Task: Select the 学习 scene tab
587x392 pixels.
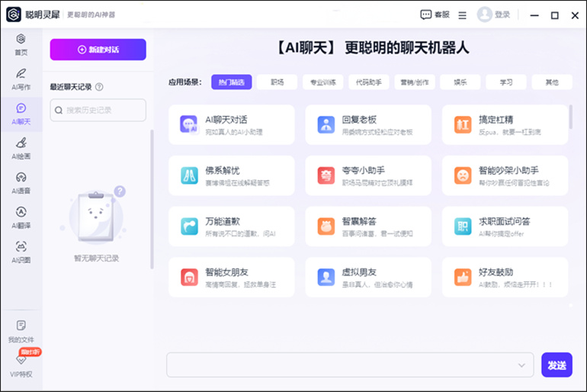Action: click(x=506, y=82)
